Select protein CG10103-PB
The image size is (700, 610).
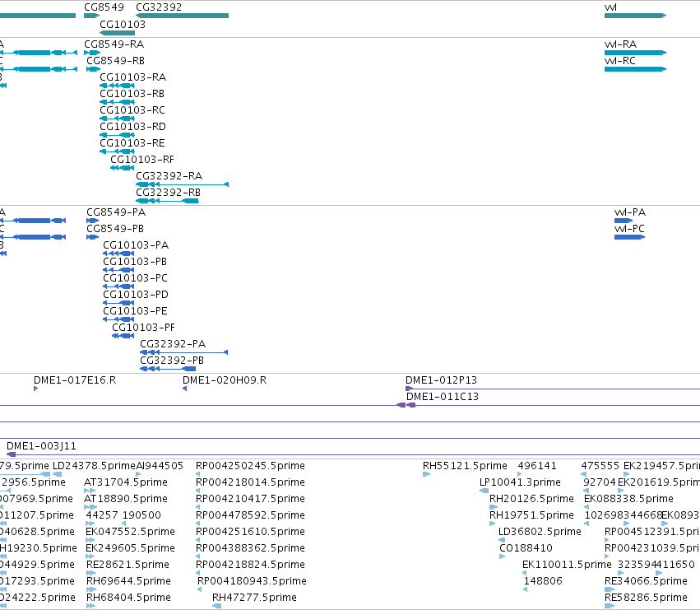[135, 262]
